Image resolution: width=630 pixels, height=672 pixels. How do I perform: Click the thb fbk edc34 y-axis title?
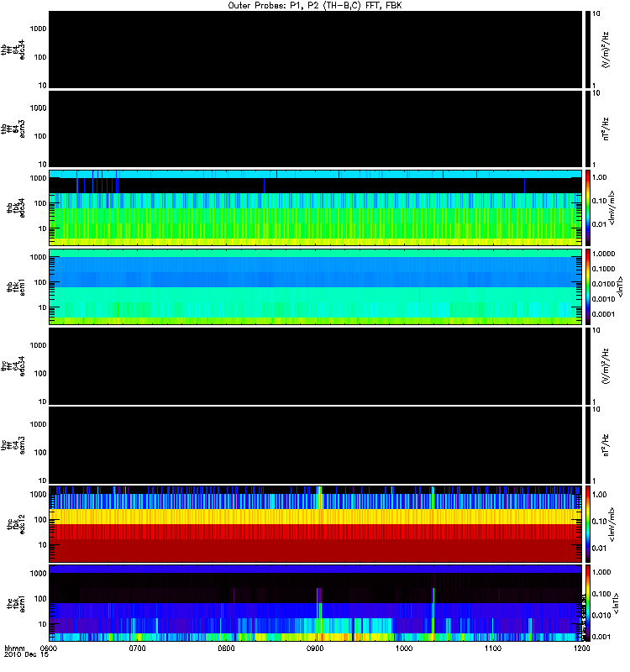15,207
